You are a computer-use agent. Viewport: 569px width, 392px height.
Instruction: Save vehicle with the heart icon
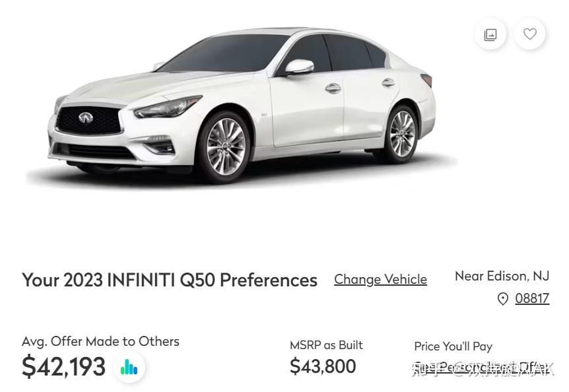tap(529, 34)
